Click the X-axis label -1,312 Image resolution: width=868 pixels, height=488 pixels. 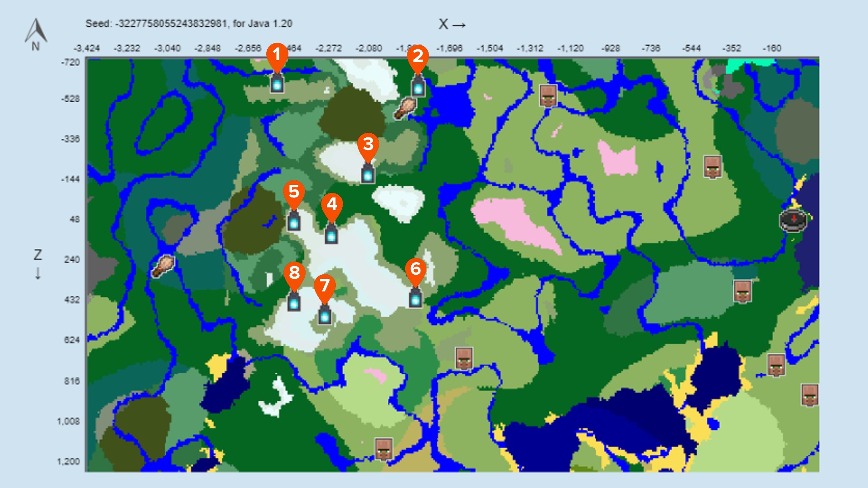530,48
